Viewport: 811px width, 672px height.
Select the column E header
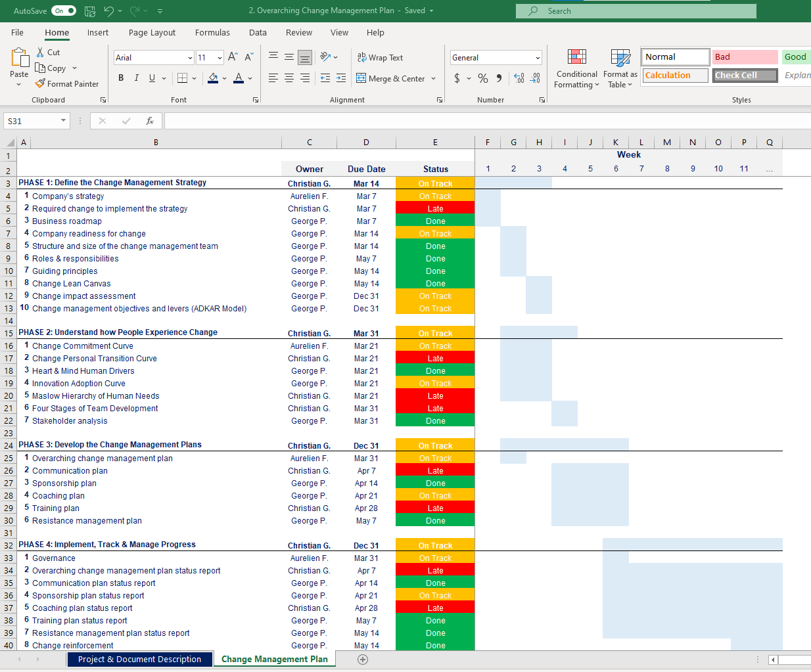[435, 143]
